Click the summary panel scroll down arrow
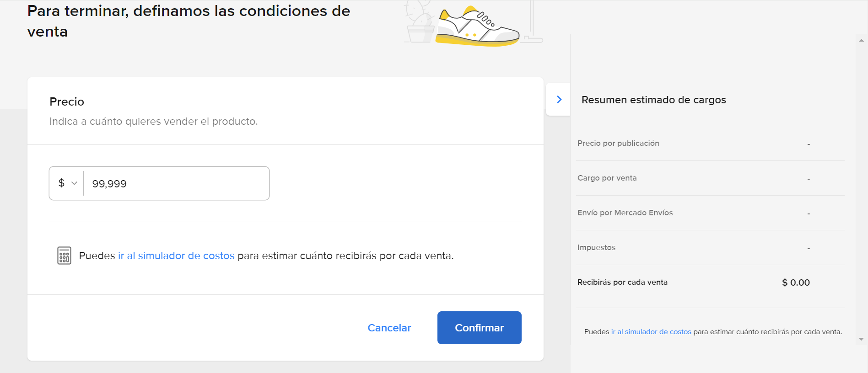 pos(861,339)
